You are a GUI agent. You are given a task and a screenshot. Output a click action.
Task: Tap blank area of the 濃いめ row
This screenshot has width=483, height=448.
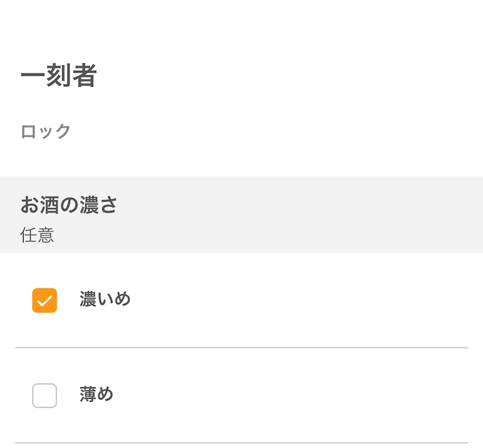(x=293, y=300)
